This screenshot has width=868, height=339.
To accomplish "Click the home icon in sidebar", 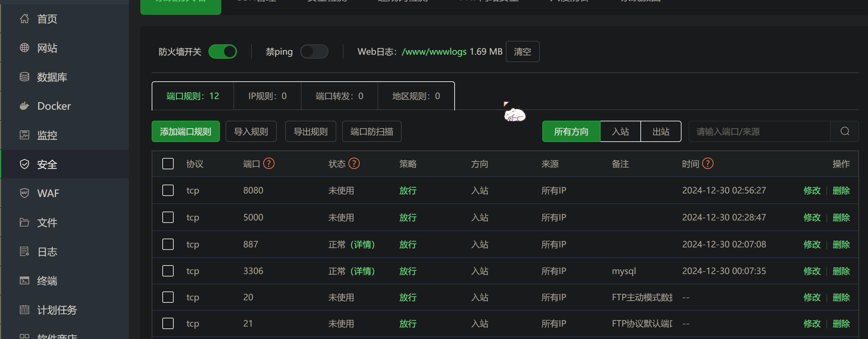I will pos(24,18).
